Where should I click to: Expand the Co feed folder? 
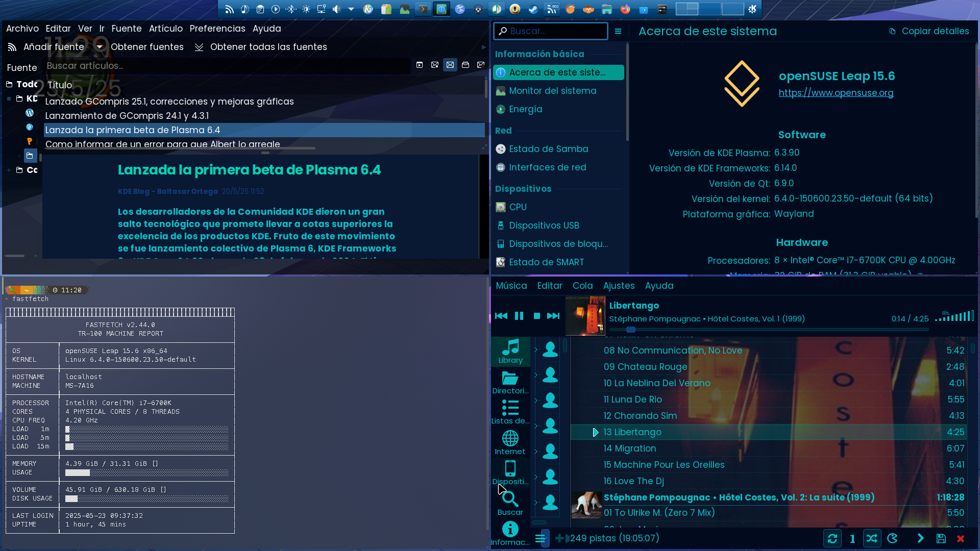[x=9, y=170]
